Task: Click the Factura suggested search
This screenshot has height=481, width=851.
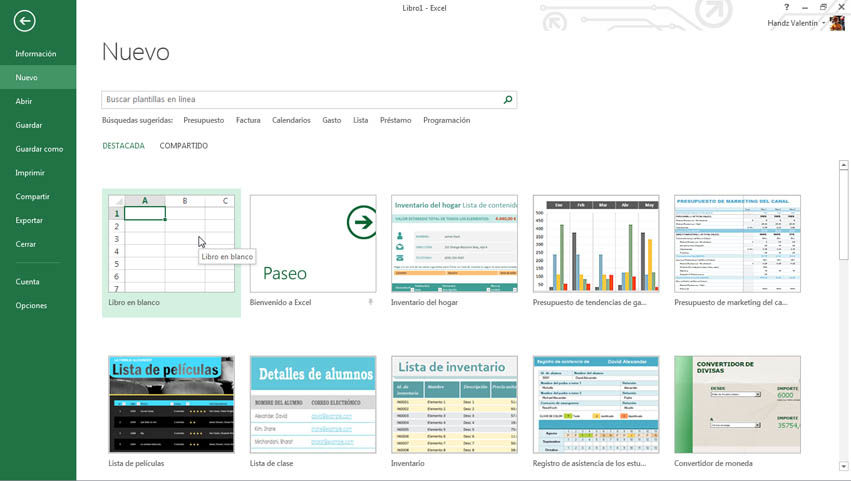Action: 248,121
